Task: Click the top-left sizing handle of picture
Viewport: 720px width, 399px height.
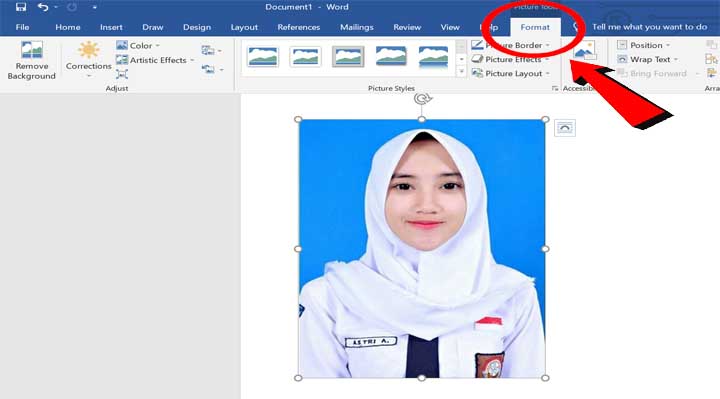Action: pos(298,119)
